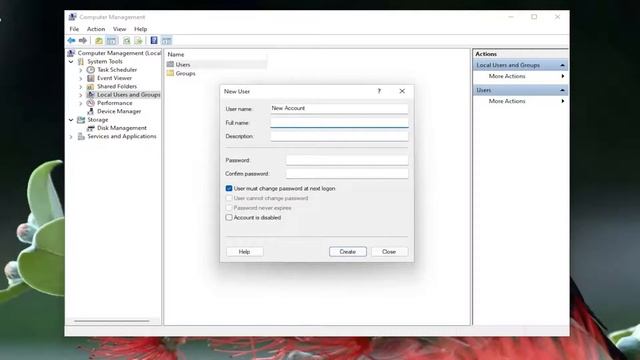This screenshot has width=640, height=360.
Task: Click the Full name field
Action: click(x=339, y=122)
